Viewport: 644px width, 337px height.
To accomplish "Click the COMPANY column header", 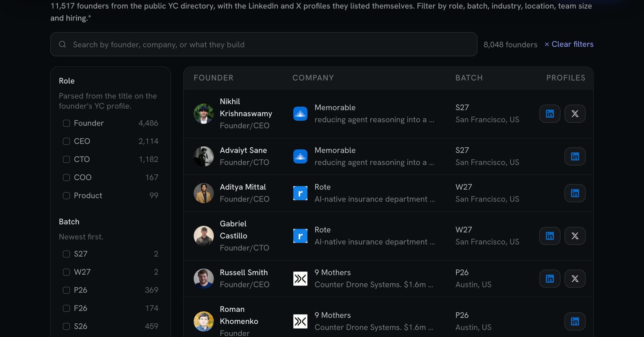I will click(x=313, y=78).
